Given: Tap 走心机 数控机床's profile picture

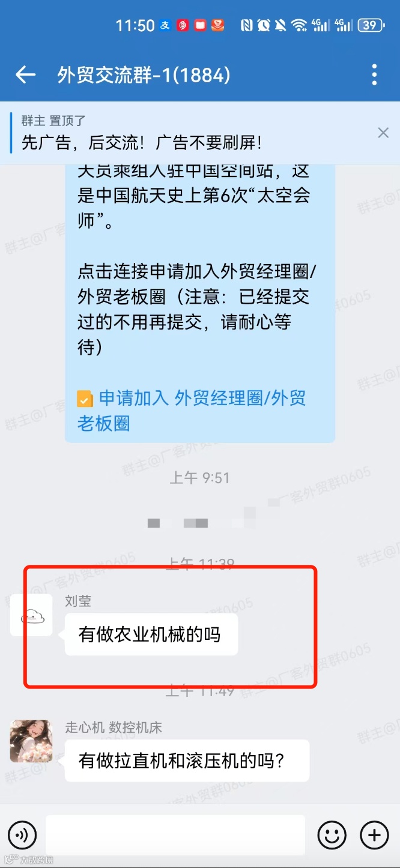Looking at the screenshot, I should (x=31, y=741).
